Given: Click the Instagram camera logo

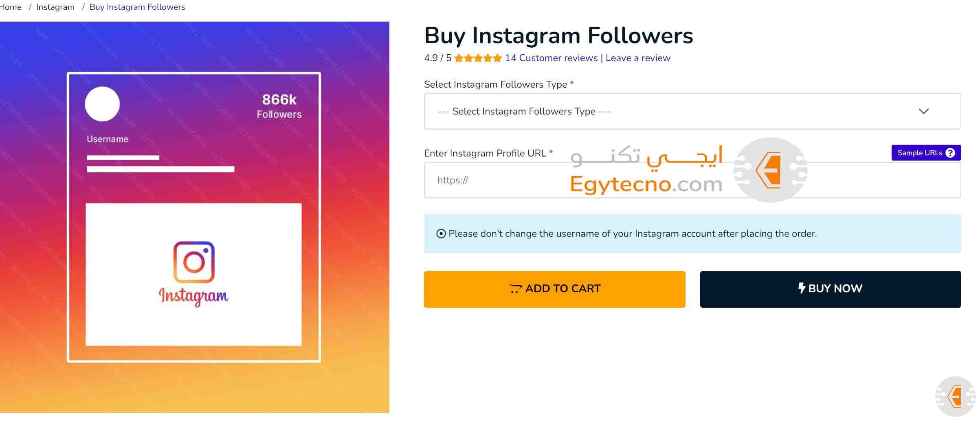Looking at the screenshot, I should [x=194, y=262].
